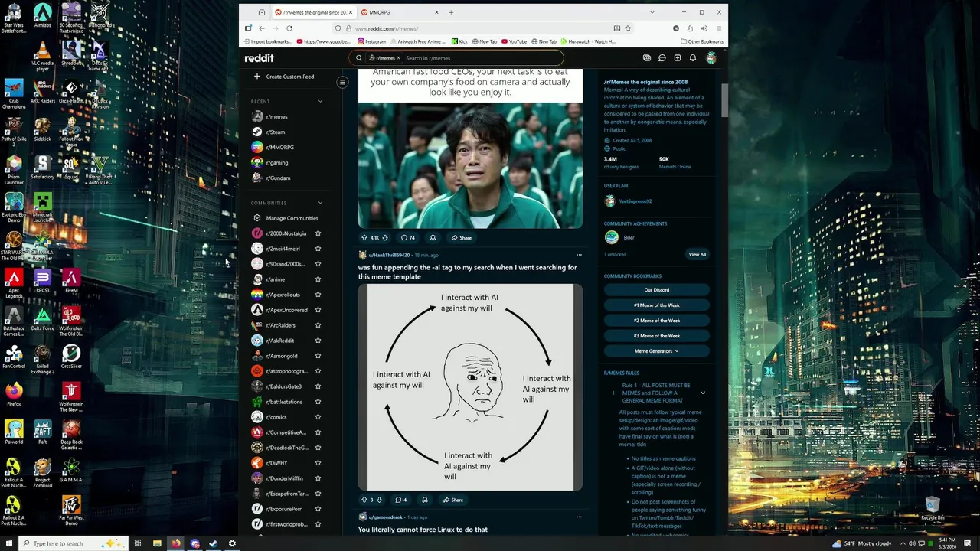Viewport: 980px width, 551px height.
Task: Collapse the RECENT section chevron
Action: click(320, 101)
